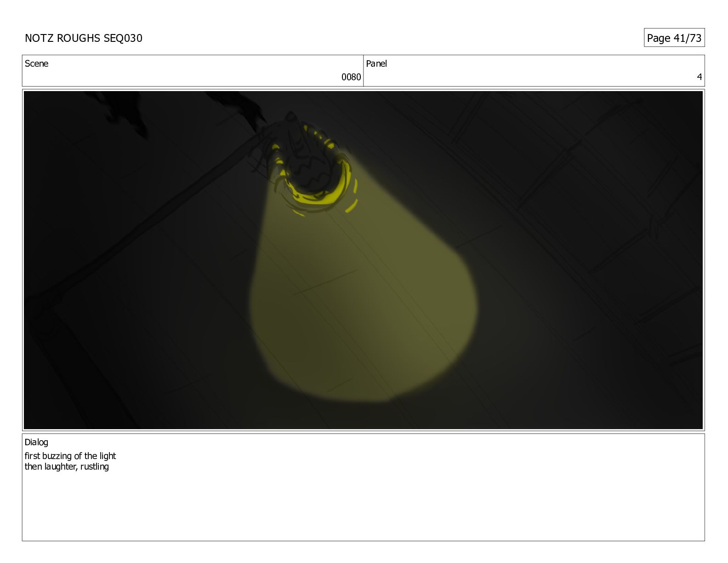Click the 'NOTZ ROUGHS SEQ030' title text
Viewport: 728px width, 563px height.
pyautogui.click(x=84, y=38)
